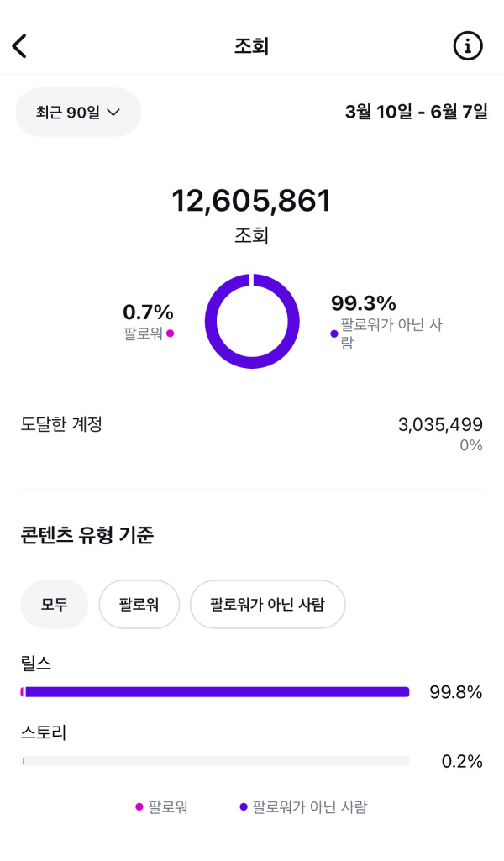Tap the pink 팔로워 legend dot below bars
Screen dimensions: 504x861
pos(139,807)
